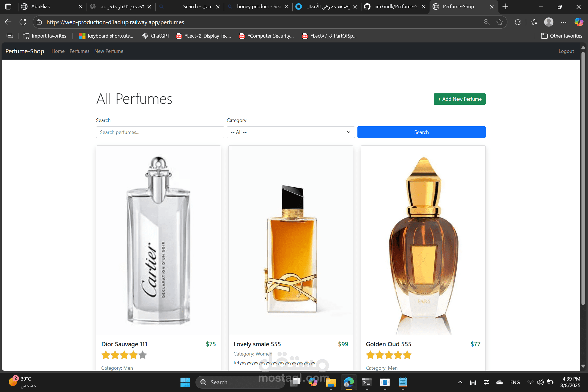Open a new browser tab
Screen dimensions: 588x392
pyautogui.click(x=505, y=7)
